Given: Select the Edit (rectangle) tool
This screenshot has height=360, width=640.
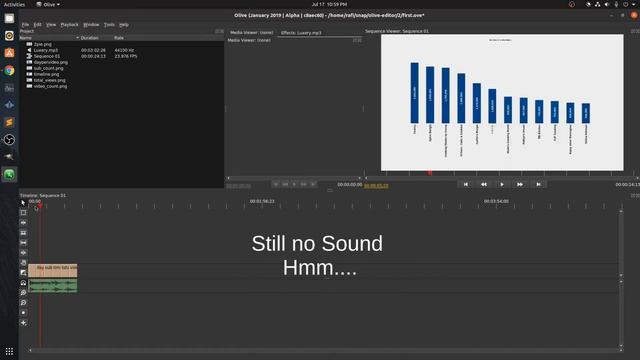Looking at the screenshot, I should pos(23,213).
